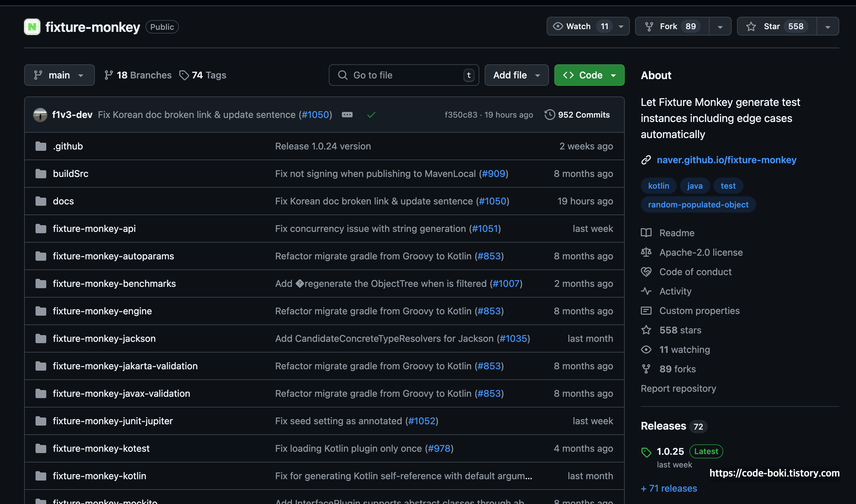
Task: Click the f1v3-dev author avatar
Action: [40, 115]
